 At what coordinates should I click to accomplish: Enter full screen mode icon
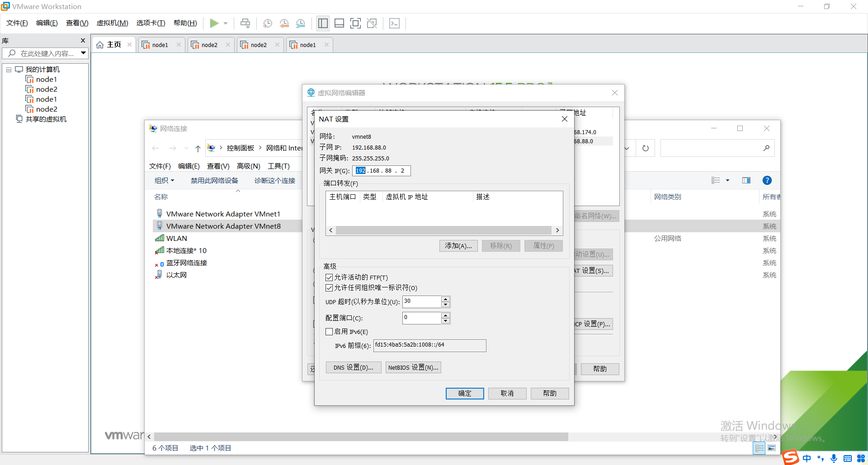355,23
